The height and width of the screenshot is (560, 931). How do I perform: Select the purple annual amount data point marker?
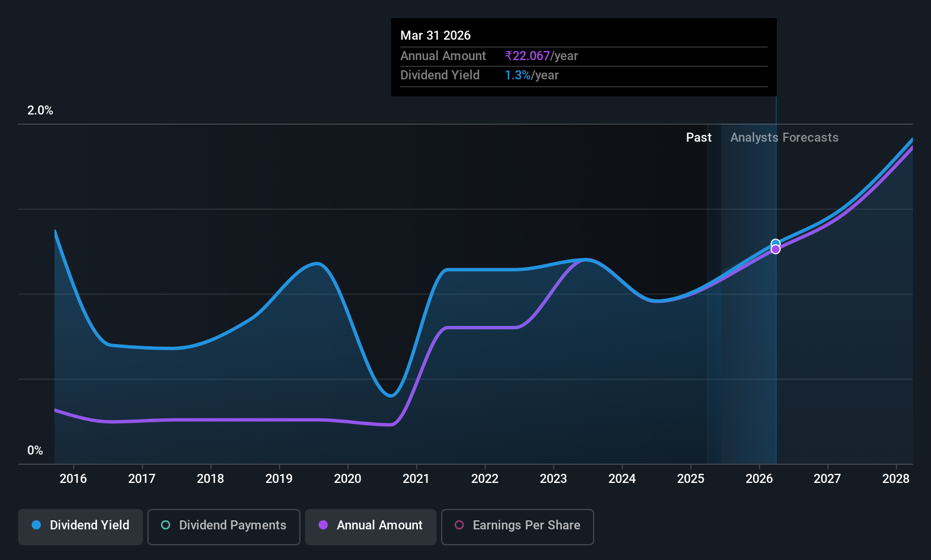point(775,249)
